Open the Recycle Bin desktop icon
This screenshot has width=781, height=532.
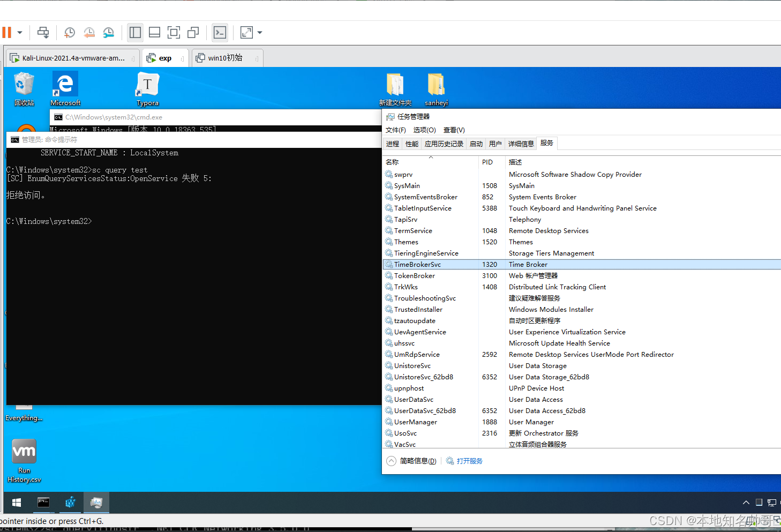[x=24, y=89]
